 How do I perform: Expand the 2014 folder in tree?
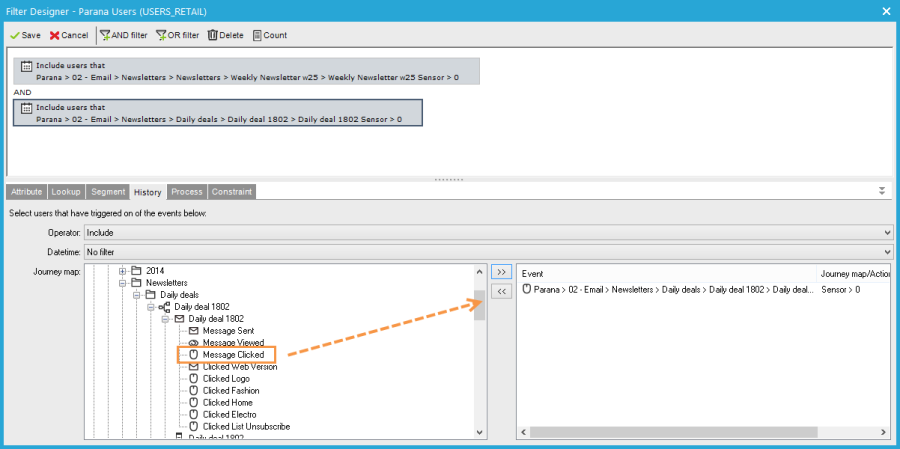click(123, 271)
